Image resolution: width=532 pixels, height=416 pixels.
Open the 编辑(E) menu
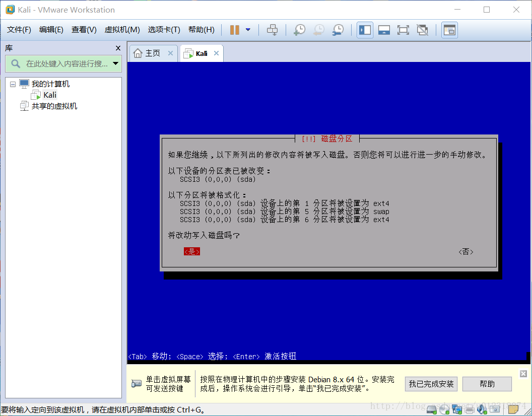[x=51, y=30]
